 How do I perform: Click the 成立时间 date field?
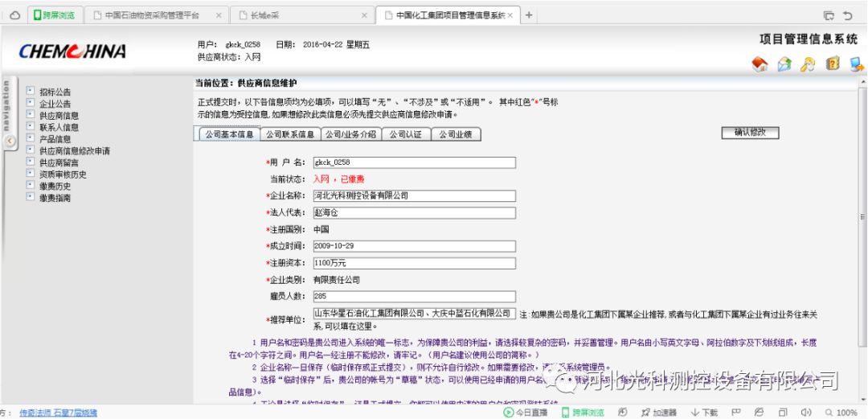click(414, 246)
